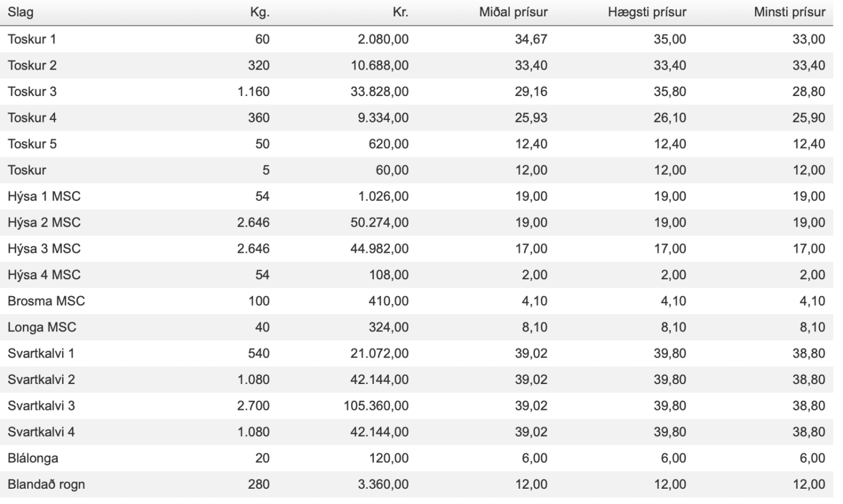Viewport: 843px width, 504px height.
Task: Select the Svartkalvi 3 row label
Action: [42, 406]
